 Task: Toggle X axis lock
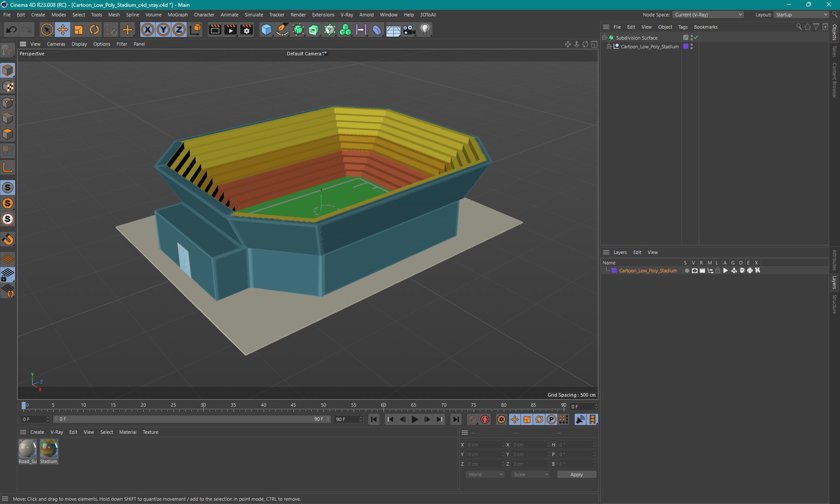[x=147, y=30]
